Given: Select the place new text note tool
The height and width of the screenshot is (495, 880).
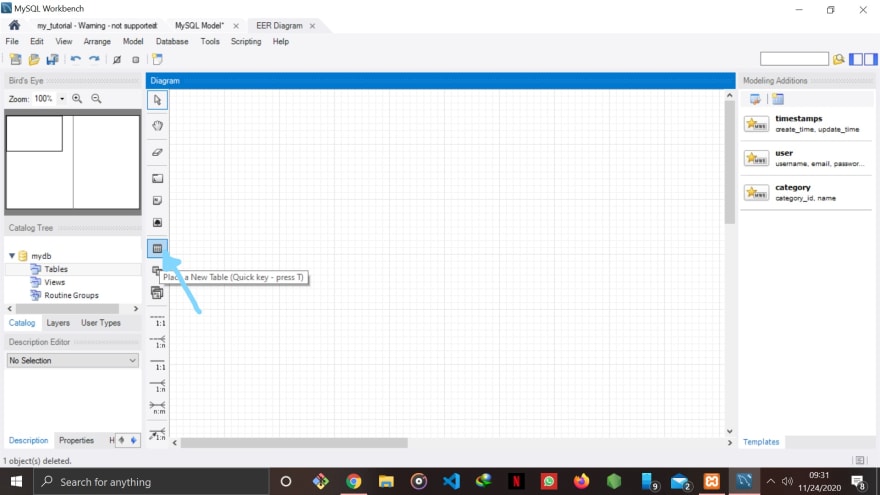Looking at the screenshot, I should (157, 200).
